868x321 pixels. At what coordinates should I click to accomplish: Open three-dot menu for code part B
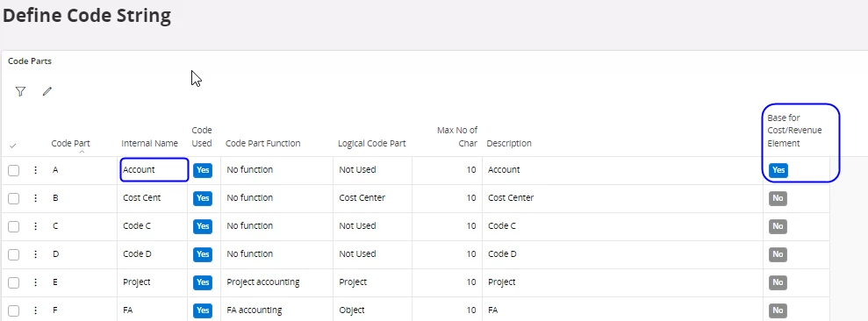point(35,198)
